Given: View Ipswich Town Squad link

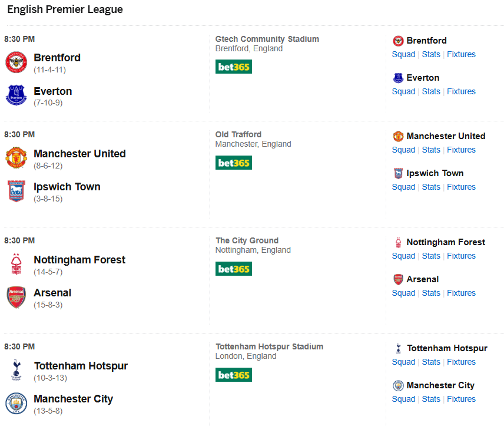Looking at the screenshot, I should [x=403, y=187].
